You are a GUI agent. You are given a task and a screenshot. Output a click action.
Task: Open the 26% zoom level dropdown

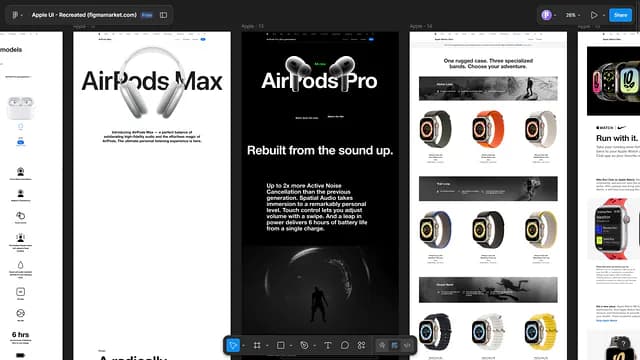(x=573, y=15)
